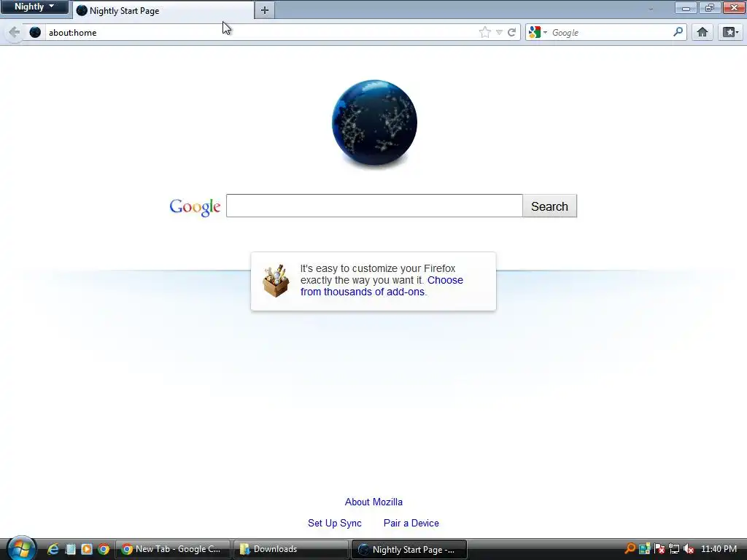The image size is (747, 560).
Task: Click the magnifier search go icon
Action: click(x=678, y=32)
